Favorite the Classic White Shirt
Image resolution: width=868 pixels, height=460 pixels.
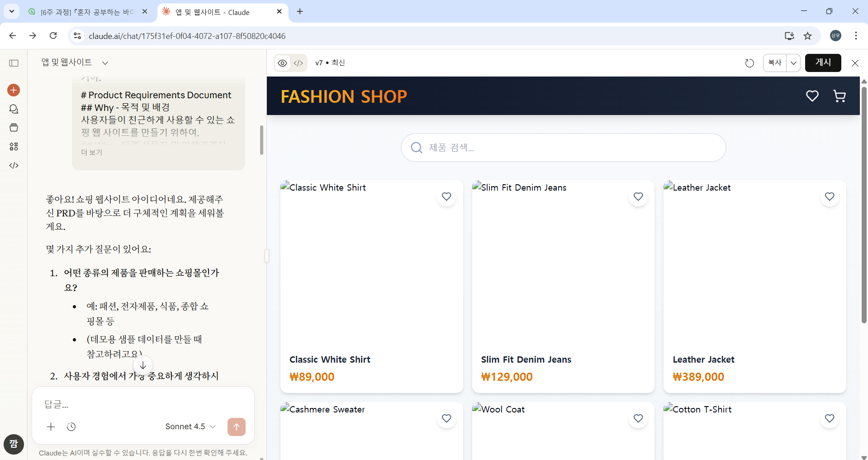pyautogui.click(x=446, y=196)
